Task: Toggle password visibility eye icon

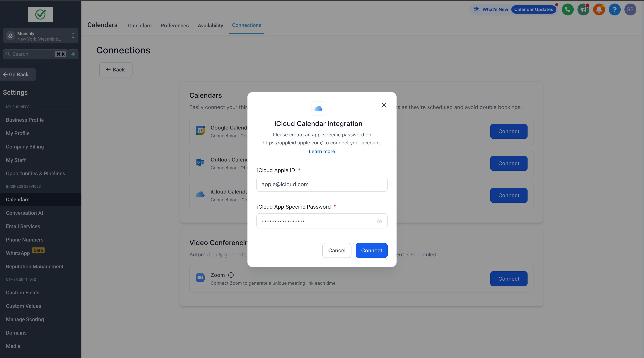Action: 379,221
